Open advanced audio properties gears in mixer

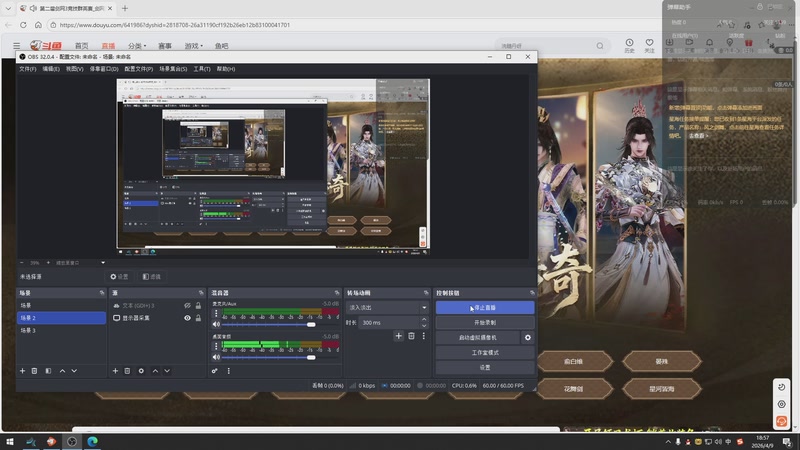coord(215,371)
